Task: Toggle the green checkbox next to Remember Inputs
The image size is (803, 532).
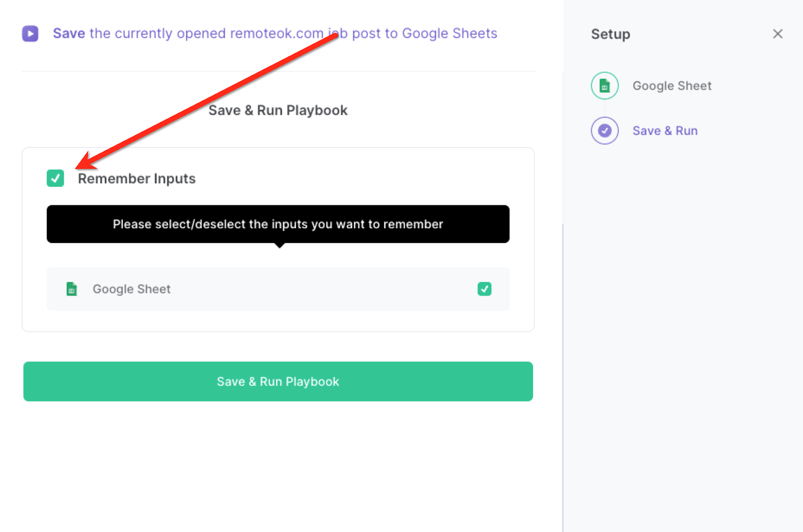Action: (x=55, y=178)
